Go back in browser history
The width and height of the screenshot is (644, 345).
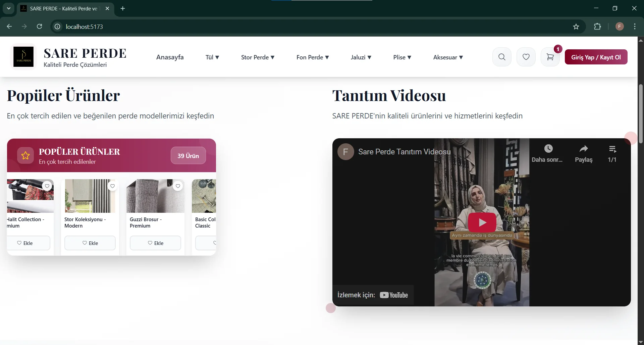[9, 27]
